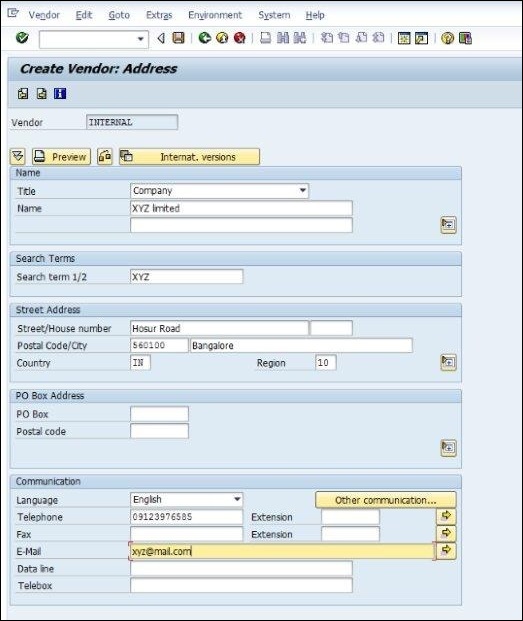
Task: Open the Vendor menu
Action: 44,15
